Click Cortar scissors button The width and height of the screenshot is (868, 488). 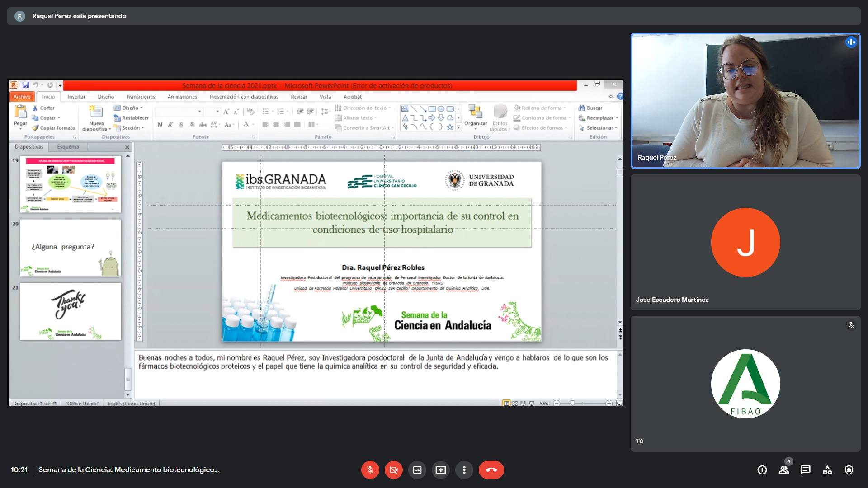point(43,108)
